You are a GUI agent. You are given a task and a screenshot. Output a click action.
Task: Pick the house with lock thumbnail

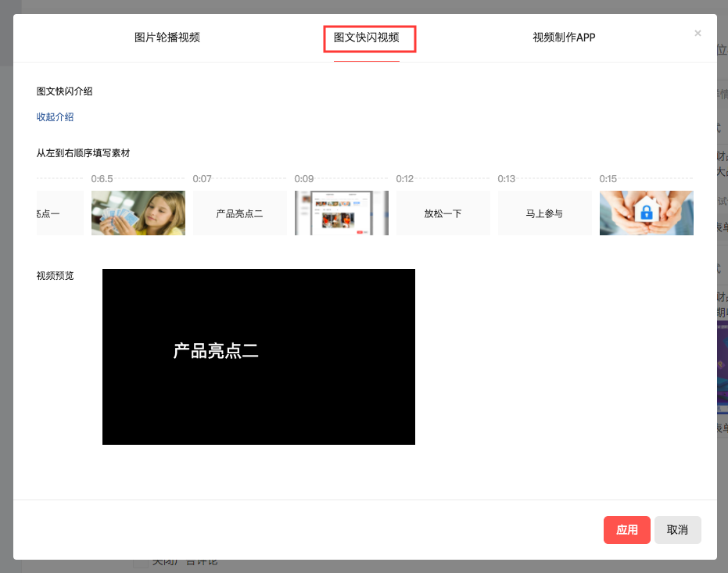tap(646, 213)
